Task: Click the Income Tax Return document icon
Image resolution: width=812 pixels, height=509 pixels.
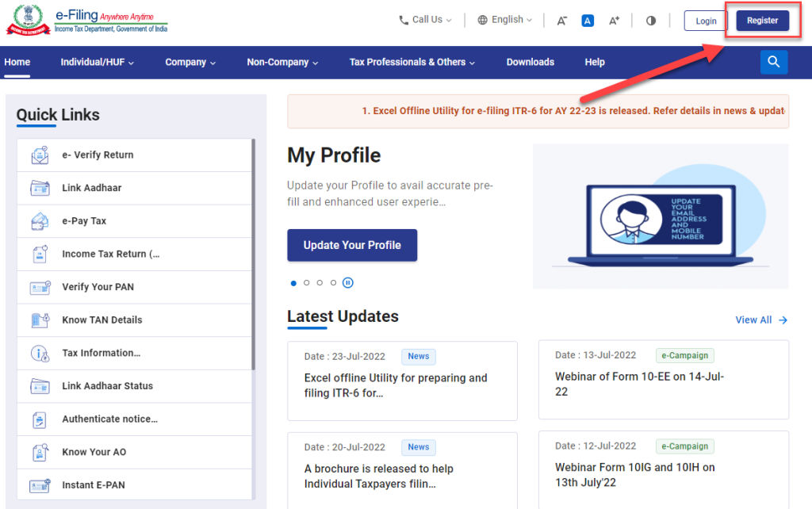Action: pos(40,254)
